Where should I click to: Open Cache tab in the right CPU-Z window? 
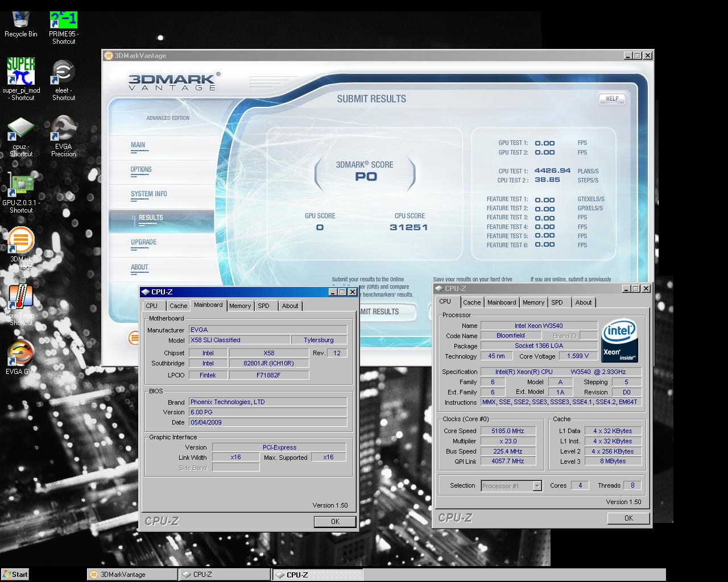pos(471,302)
